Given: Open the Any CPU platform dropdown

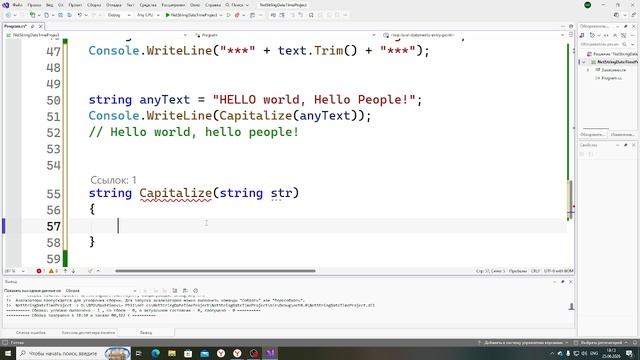Looking at the screenshot, I should 148,15.
